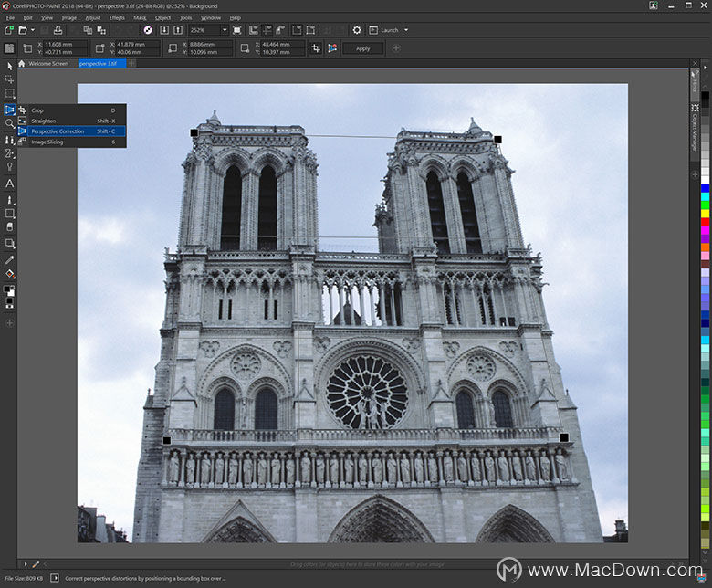Expand document palette flyout arrow at bottom left
Screen dimensions: 712x588
click(x=26, y=564)
